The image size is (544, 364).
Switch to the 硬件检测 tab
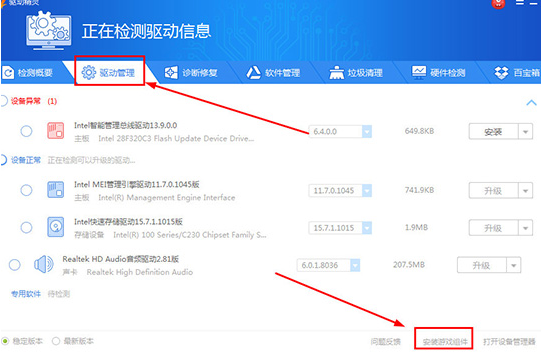439,73
